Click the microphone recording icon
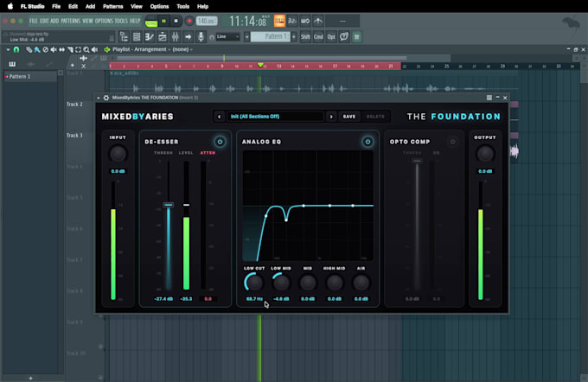The image size is (588, 382). coord(201,37)
